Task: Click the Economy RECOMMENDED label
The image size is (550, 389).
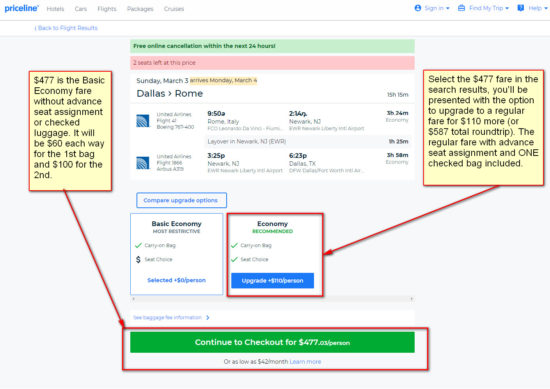Action: pyautogui.click(x=273, y=232)
